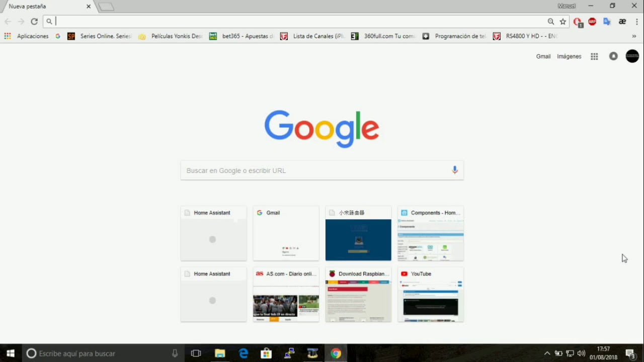Go back with the back arrow
The width and height of the screenshot is (644, 362).
[x=8, y=22]
